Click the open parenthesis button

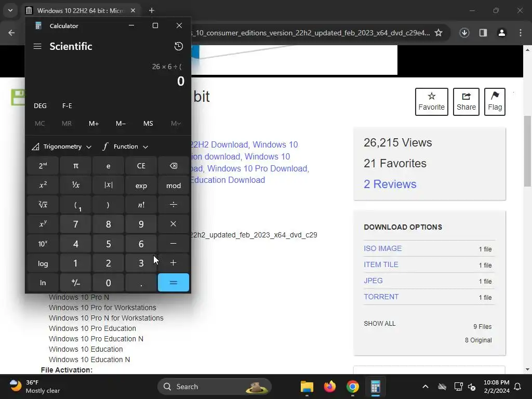[x=76, y=205]
